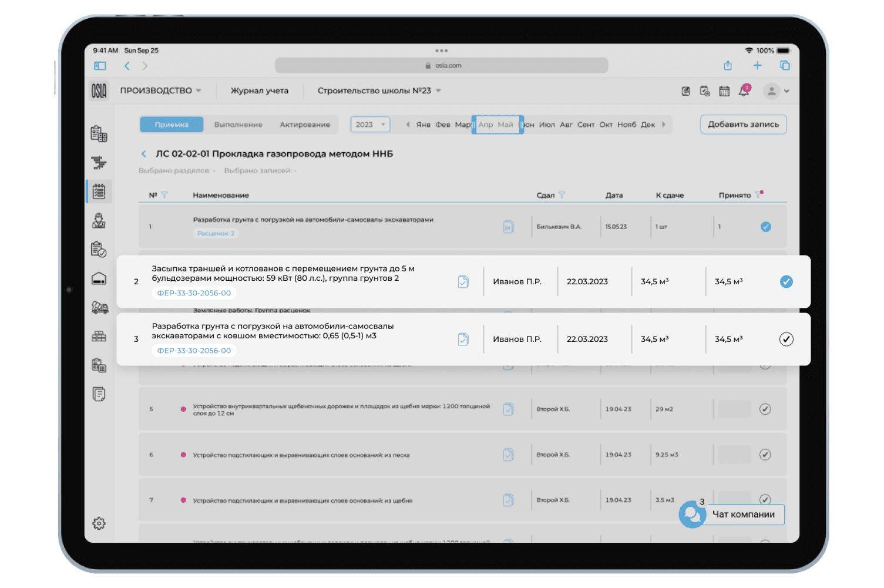Expand the ПРОИЗВОДСТВО dropdown
Viewport: 884px width, 588px height.
(x=160, y=90)
